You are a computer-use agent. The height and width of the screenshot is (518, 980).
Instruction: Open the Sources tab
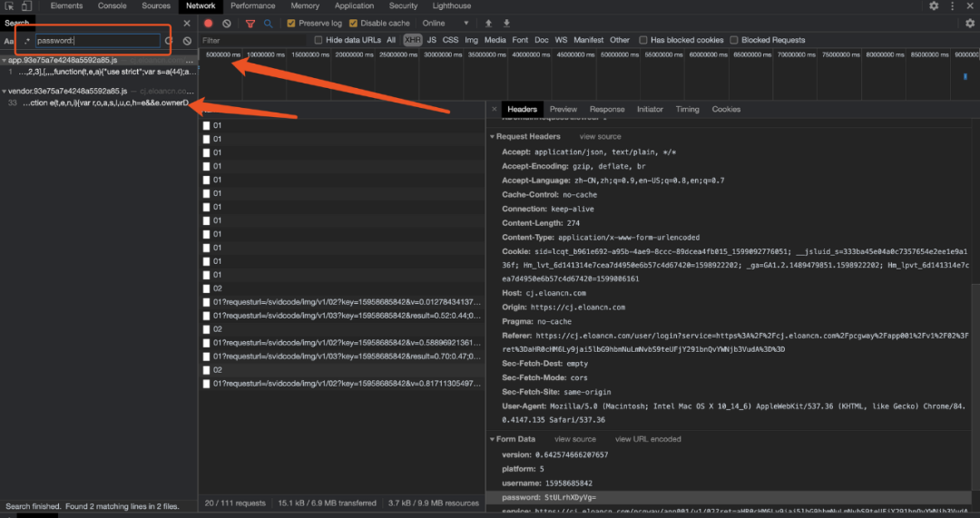(x=156, y=5)
